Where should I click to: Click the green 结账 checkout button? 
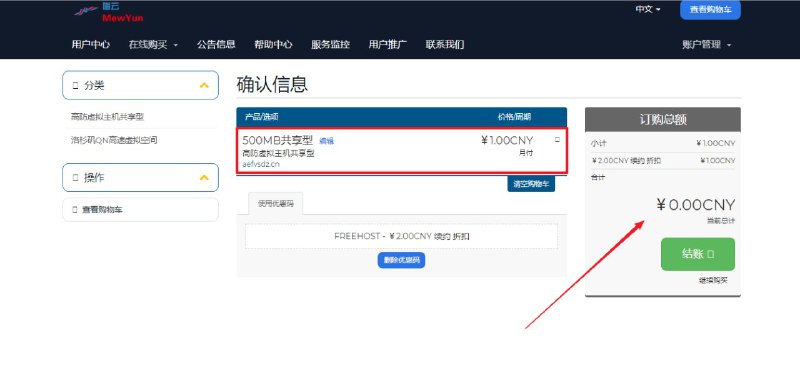pyautogui.click(x=698, y=254)
